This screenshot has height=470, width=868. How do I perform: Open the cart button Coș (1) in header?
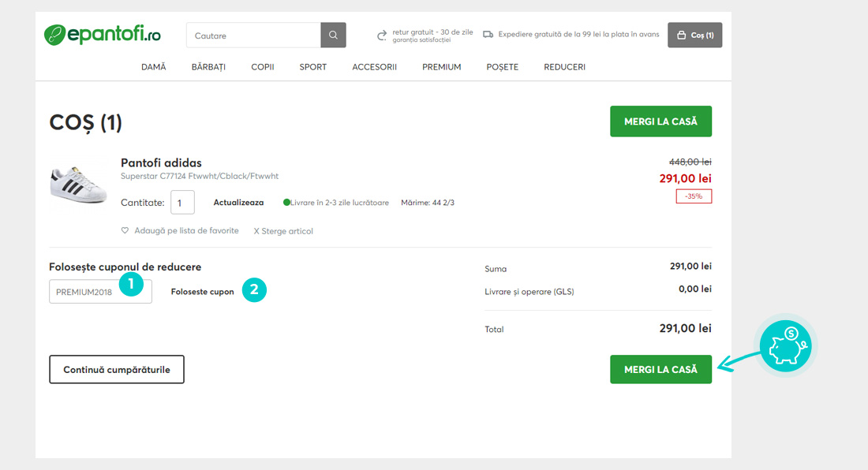[x=694, y=35]
